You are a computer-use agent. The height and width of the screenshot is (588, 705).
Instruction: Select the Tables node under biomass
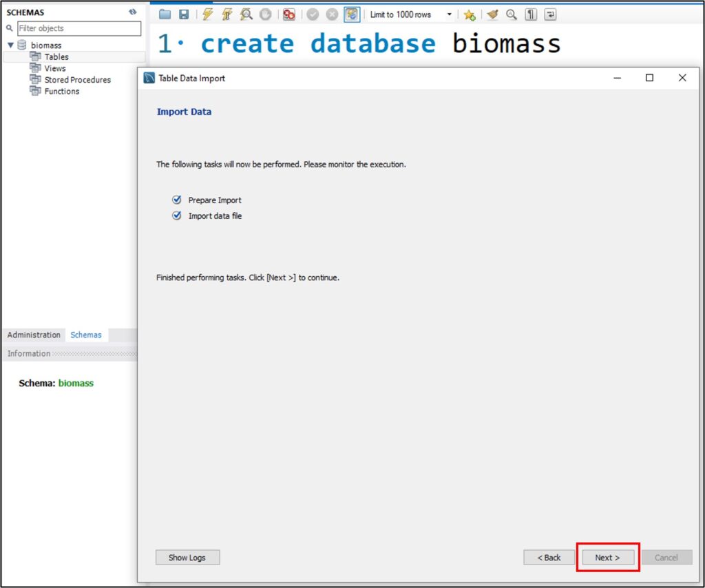pyautogui.click(x=56, y=57)
